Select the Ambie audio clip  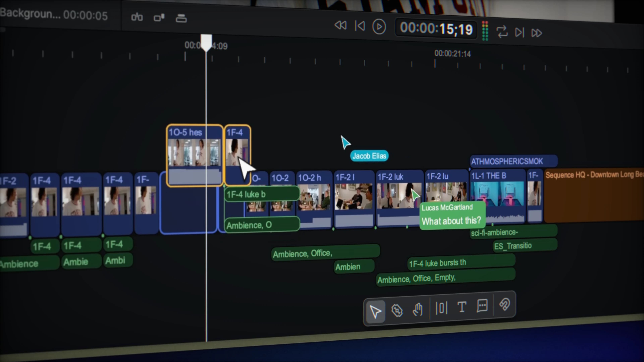pyautogui.click(x=82, y=261)
